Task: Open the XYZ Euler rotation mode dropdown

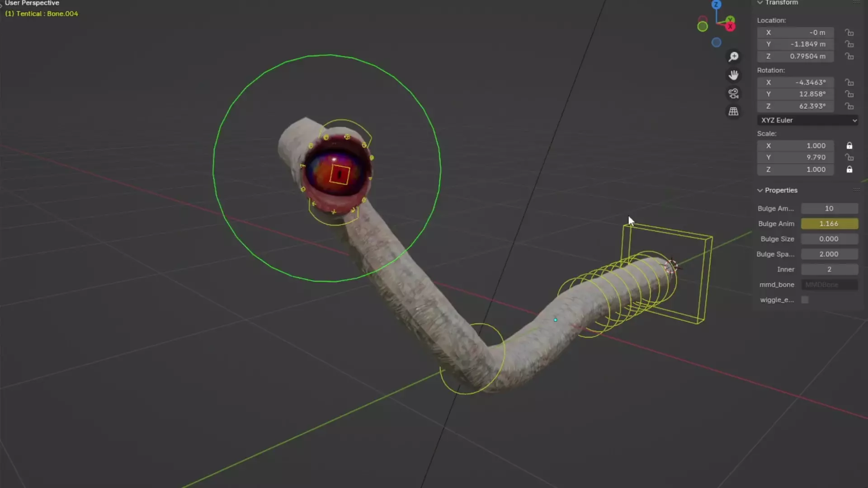Action: [x=808, y=120]
